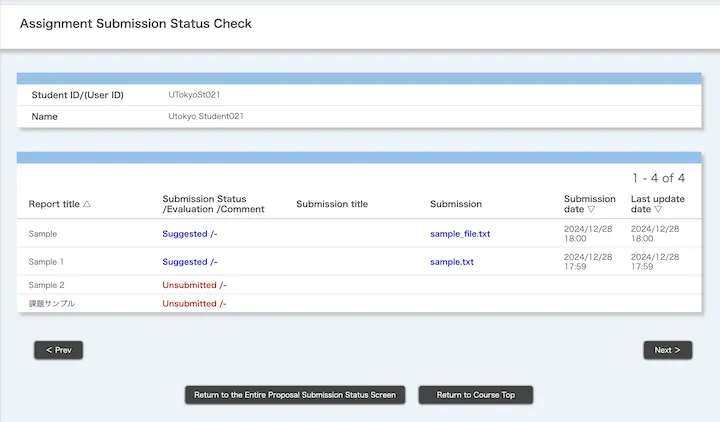Select the 課題サンプル report title
Image resolution: width=720 pixels, height=422 pixels.
(x=51, y=303)
